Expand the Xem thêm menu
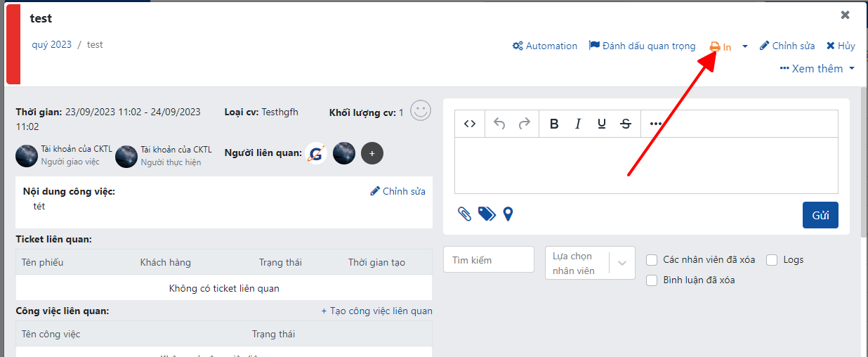The height and width of the screenshot is (357, 868). coord(817,69)
